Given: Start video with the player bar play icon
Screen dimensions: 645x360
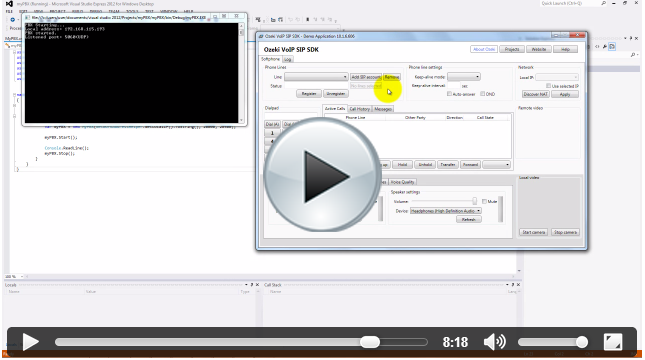Looking at the screenshot, I should tap(31, 342).
